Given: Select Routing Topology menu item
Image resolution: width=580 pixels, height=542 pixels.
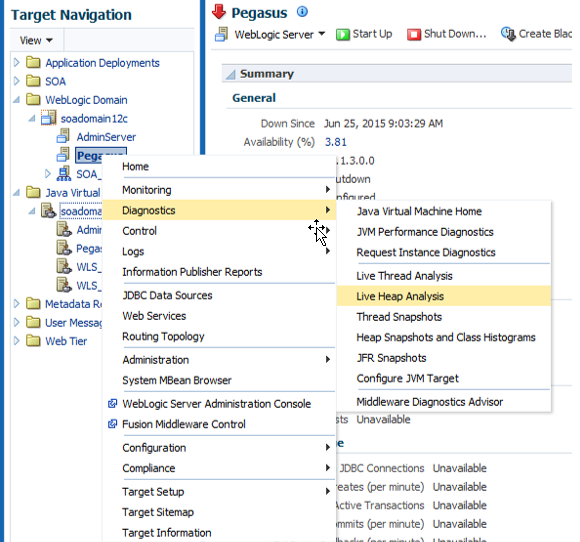Looking at the screenshot, I should point(219,336).
